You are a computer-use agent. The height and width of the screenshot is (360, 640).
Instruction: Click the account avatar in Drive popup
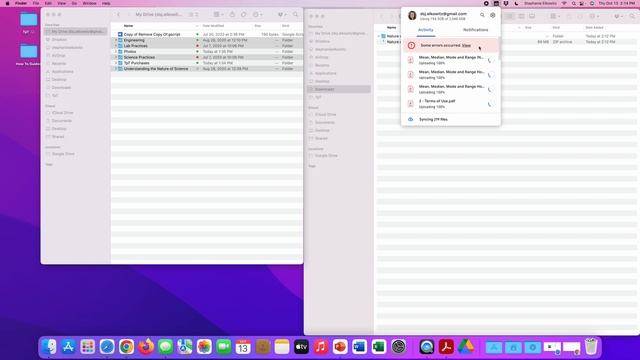click(412, 16)
